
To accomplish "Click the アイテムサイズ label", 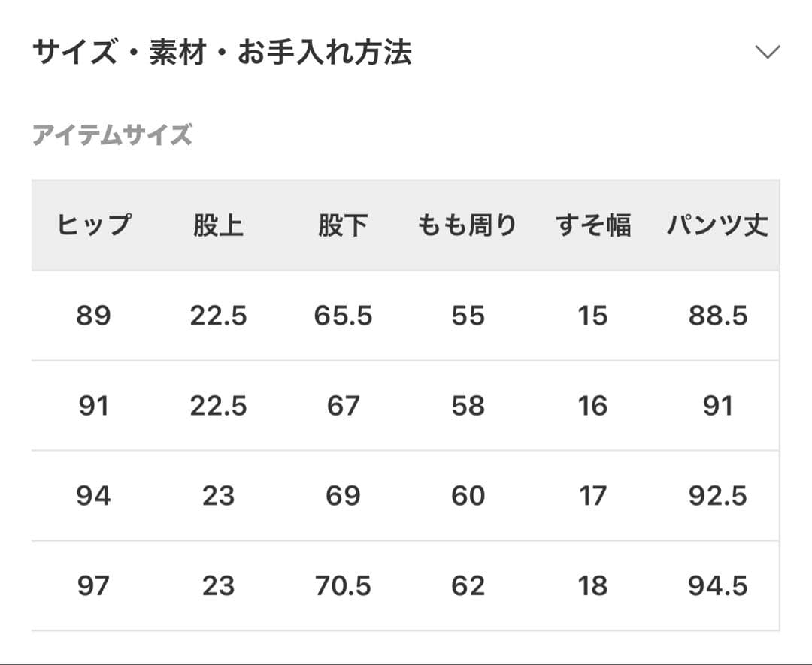I will tap(112, 136).
